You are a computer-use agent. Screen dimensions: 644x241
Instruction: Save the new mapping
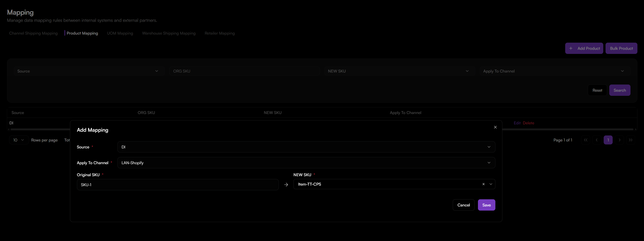(486, 205)
